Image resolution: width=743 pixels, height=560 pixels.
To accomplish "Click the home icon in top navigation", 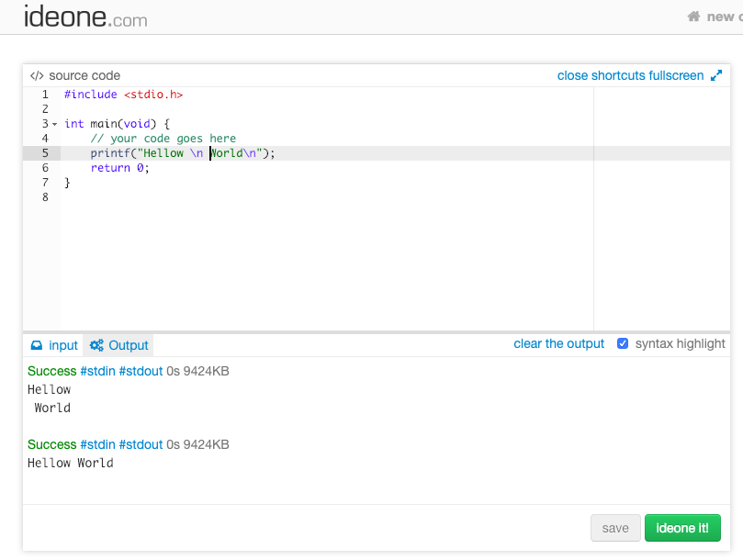I will [x=694, y=17].
